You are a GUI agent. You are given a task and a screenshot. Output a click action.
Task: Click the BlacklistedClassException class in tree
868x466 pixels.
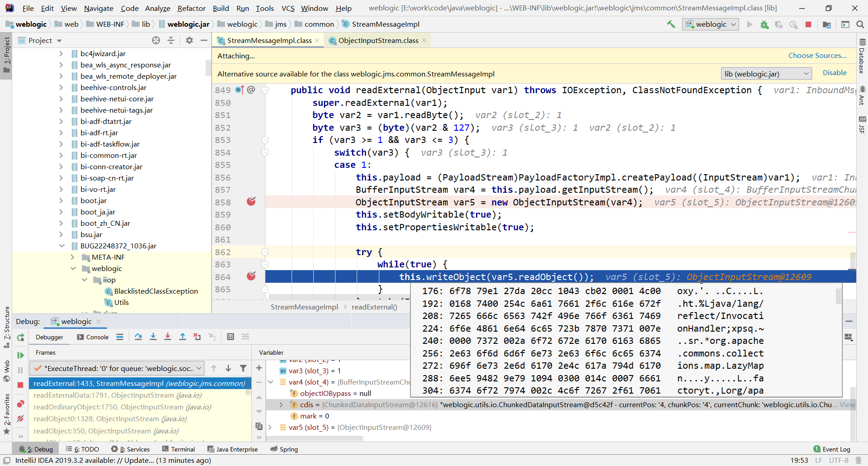pyautogui.click(x=156, y=291)
